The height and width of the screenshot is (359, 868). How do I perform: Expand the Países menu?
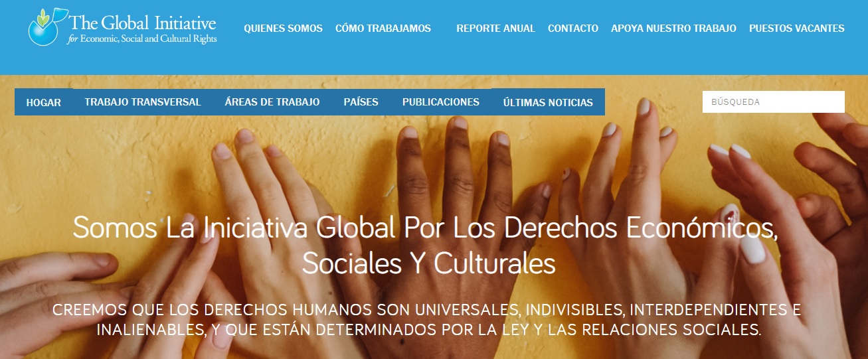point(361,102)
